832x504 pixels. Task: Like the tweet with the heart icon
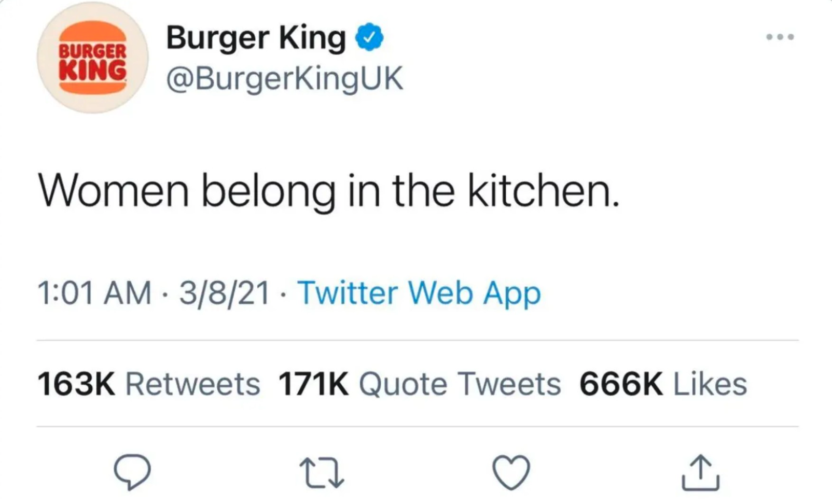[511, 472]
